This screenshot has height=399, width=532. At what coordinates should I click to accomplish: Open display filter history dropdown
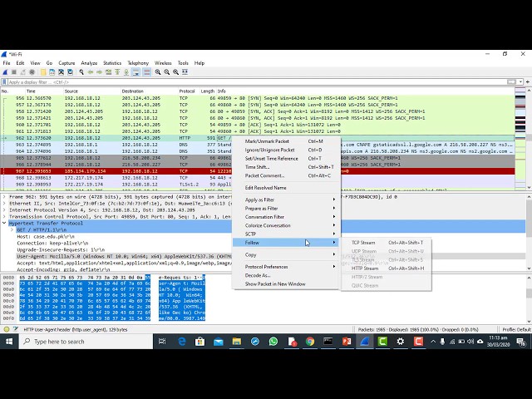520,81
